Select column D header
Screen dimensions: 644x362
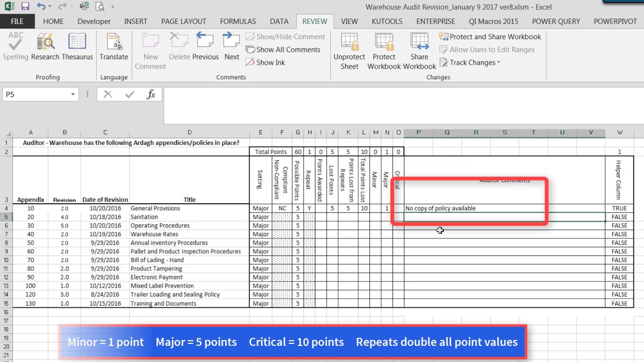189,133
